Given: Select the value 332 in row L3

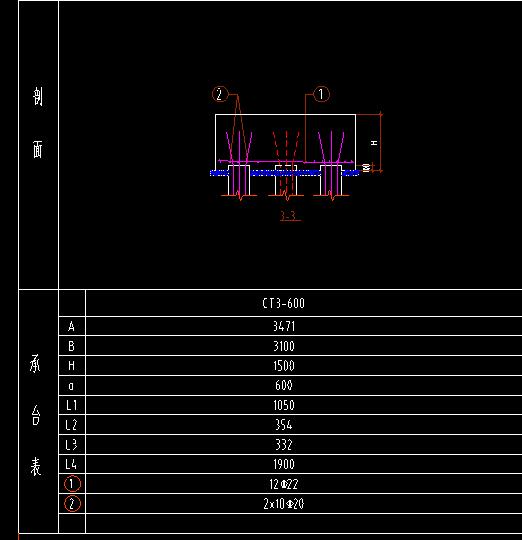Looking at the screenshot, I should point(284,445).
